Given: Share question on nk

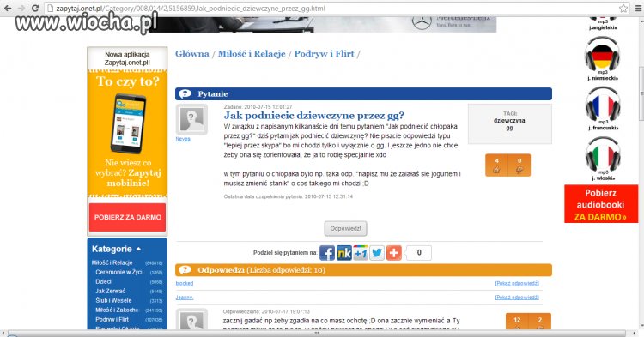Looking at the screenshot, I should pyautogui.click(x=343, y=253).
